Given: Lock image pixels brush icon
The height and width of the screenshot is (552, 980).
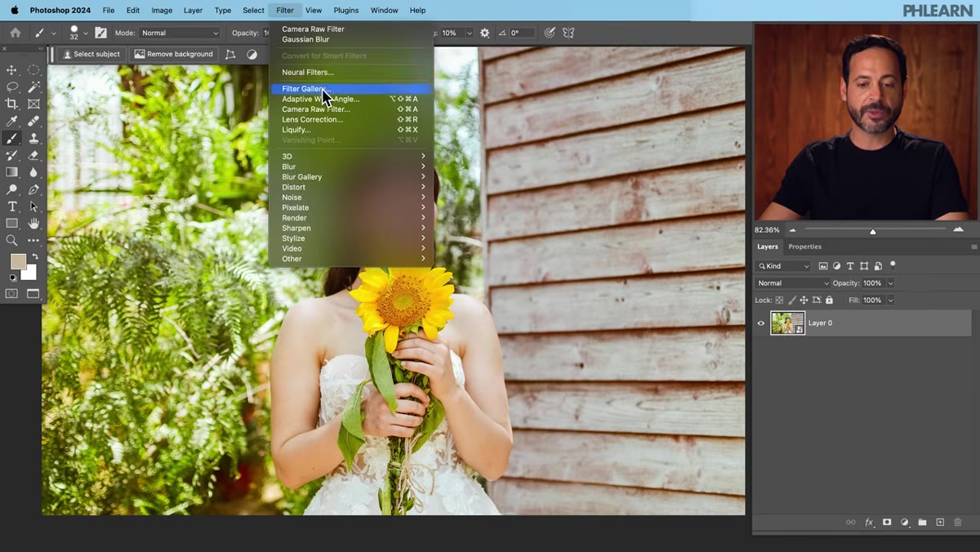Looking at the screenshot, I should tap(791, 300).
